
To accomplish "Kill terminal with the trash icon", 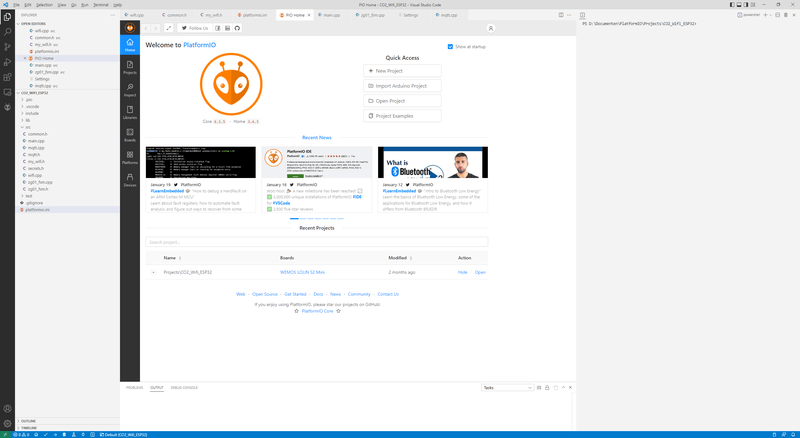I will click(x=786, y=15).
